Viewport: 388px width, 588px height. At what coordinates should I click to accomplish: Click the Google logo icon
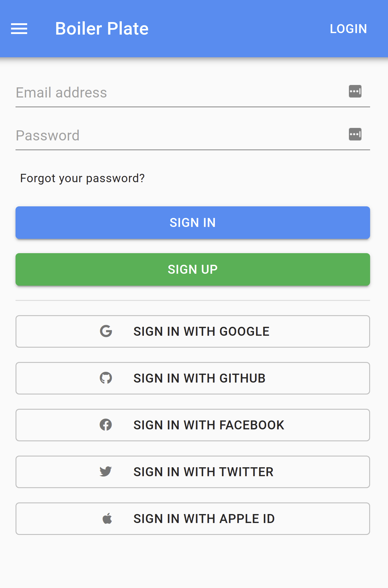pos(106,331)
